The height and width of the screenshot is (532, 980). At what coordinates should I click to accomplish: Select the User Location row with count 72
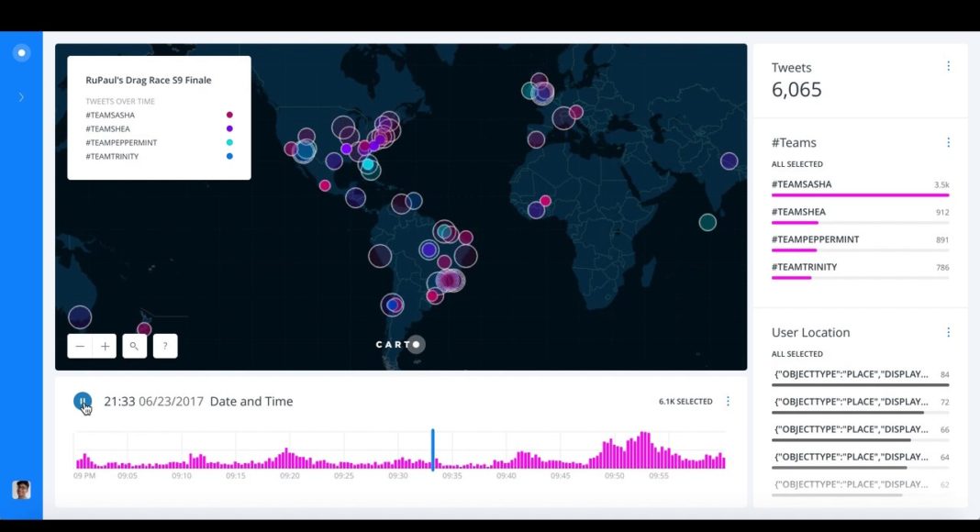(x=860, y=405)
